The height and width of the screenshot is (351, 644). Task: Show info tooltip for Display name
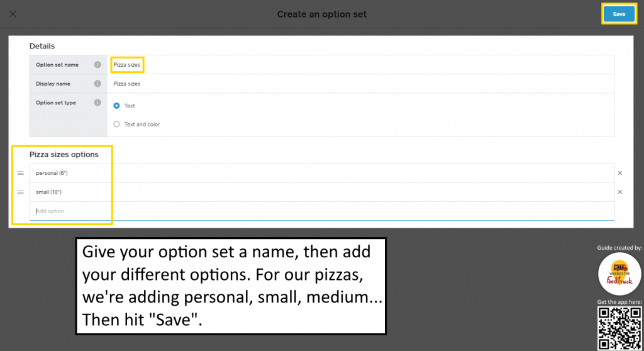[x=97, y=84]
